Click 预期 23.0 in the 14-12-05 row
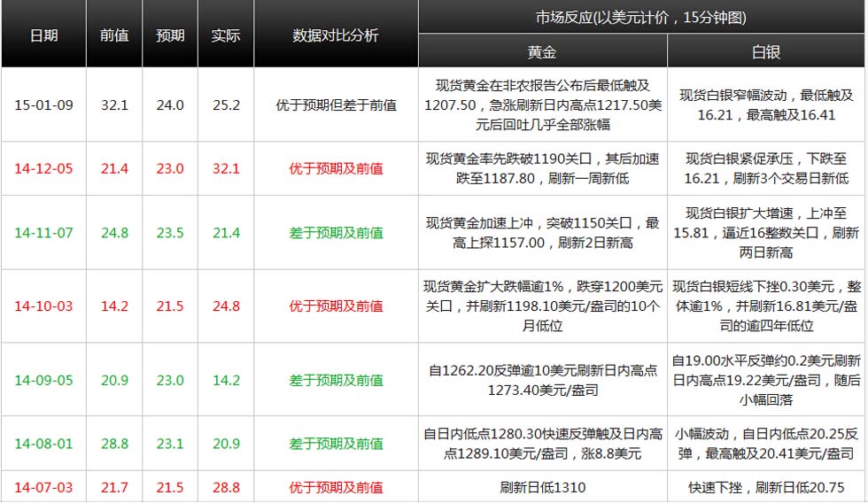 coord(170,169)
